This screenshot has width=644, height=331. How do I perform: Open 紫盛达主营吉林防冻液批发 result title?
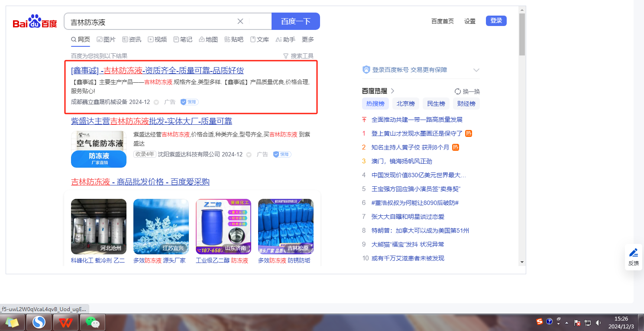pyautogui.click(x=152, y=121)
